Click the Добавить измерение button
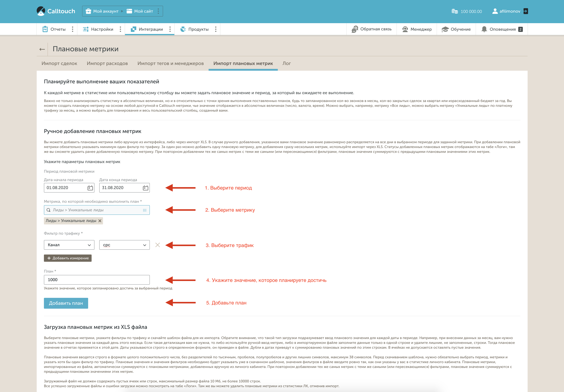 coord(68,258)
